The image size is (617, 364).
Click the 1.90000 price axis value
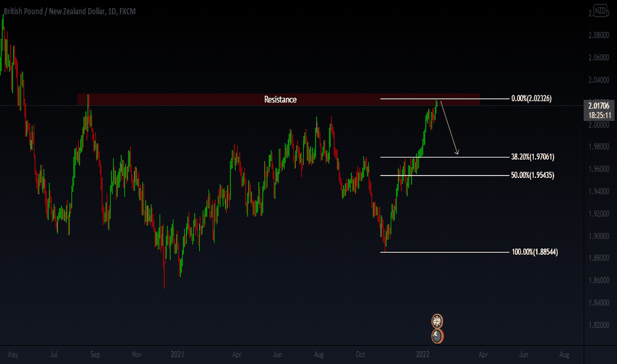(x=598, y=236)
